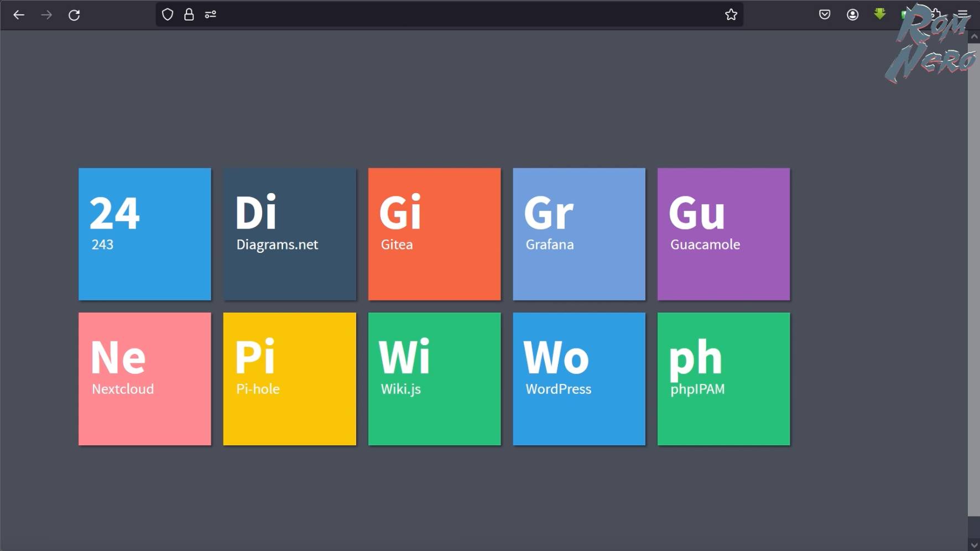Open the WordPress tile
Viewport: 980px width, 551px height.
coord(579,379)
